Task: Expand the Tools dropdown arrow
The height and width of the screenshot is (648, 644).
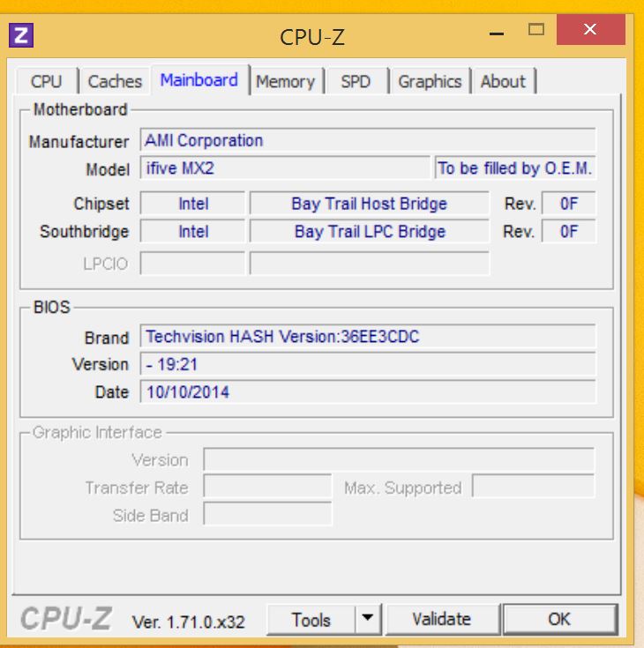Action: pos(368,620)
